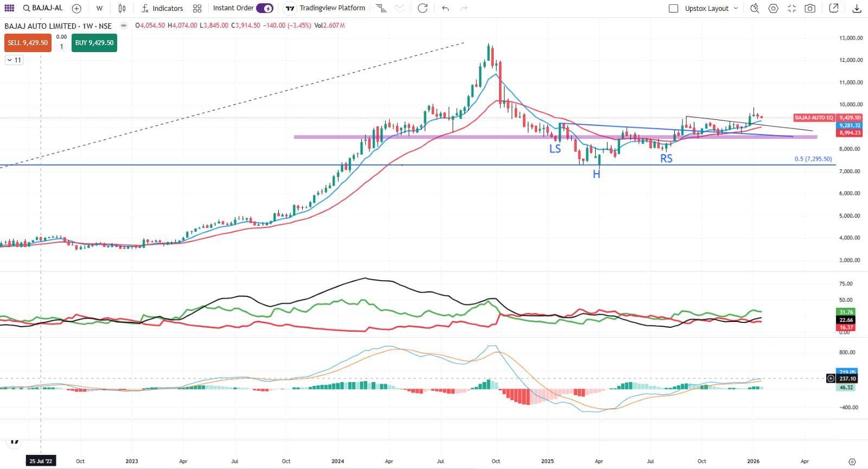This screenshot has width=868, height=469.
Task: Expand the 11 indicators legend toggle
Action: (14, 60)
